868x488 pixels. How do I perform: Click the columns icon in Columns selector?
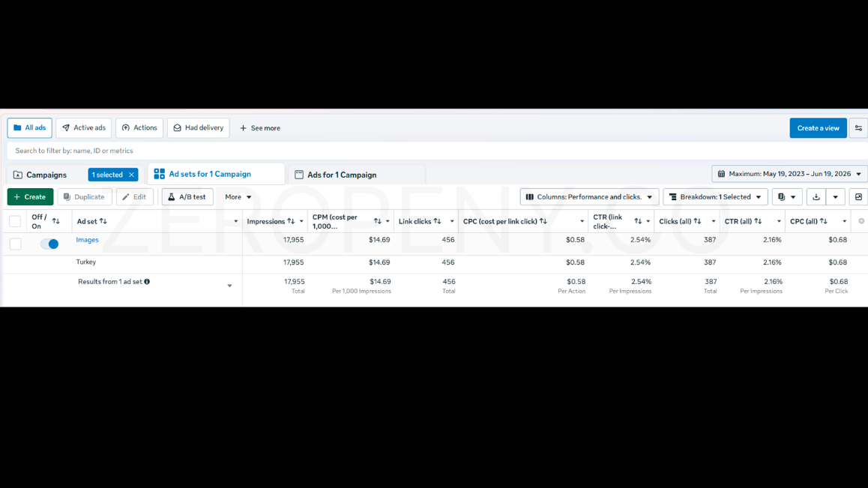(530, 197)
